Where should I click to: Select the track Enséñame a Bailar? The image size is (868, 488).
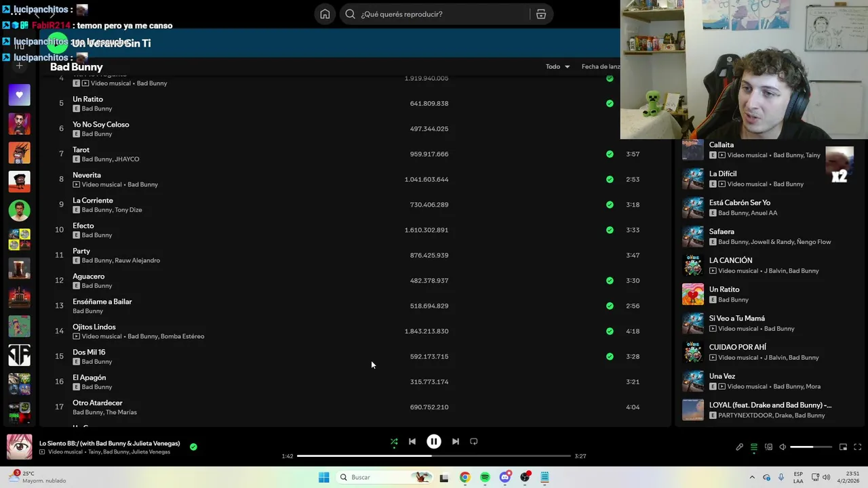102,302
